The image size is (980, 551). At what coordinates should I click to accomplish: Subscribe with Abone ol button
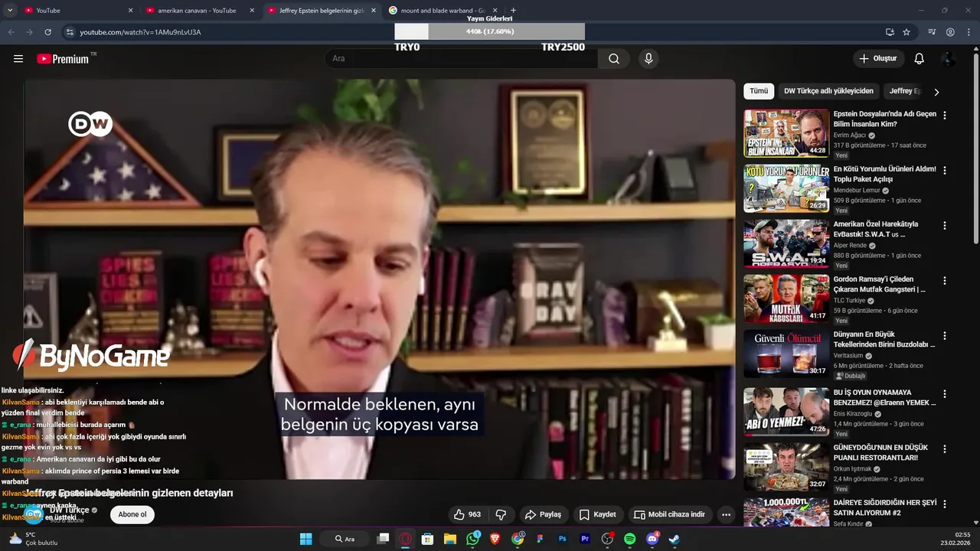132,514
